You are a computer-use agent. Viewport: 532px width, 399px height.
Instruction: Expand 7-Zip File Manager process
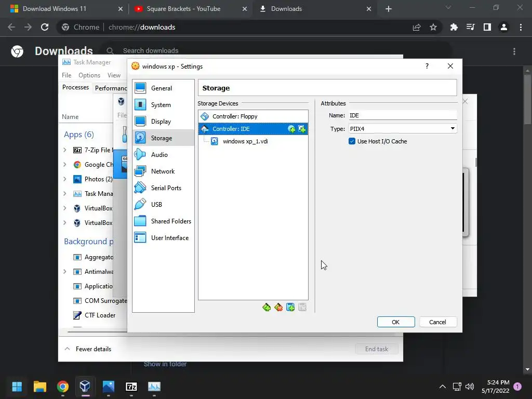coord(65,150)
